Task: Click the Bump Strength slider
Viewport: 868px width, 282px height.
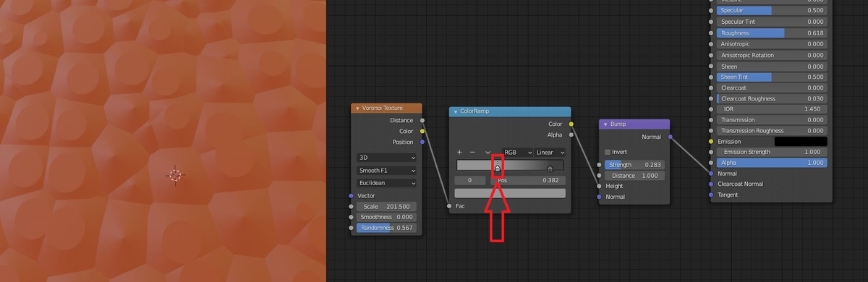Action: [634, 165]
